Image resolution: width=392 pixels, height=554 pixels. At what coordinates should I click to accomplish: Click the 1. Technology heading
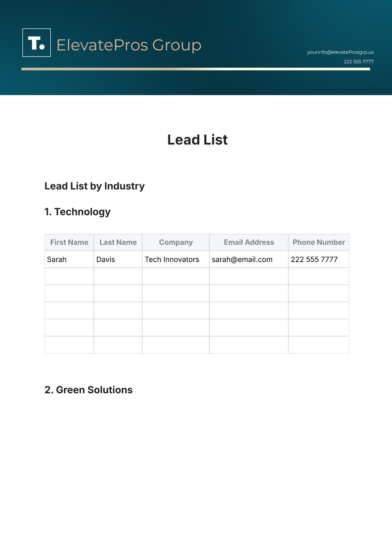click(77, 212)
